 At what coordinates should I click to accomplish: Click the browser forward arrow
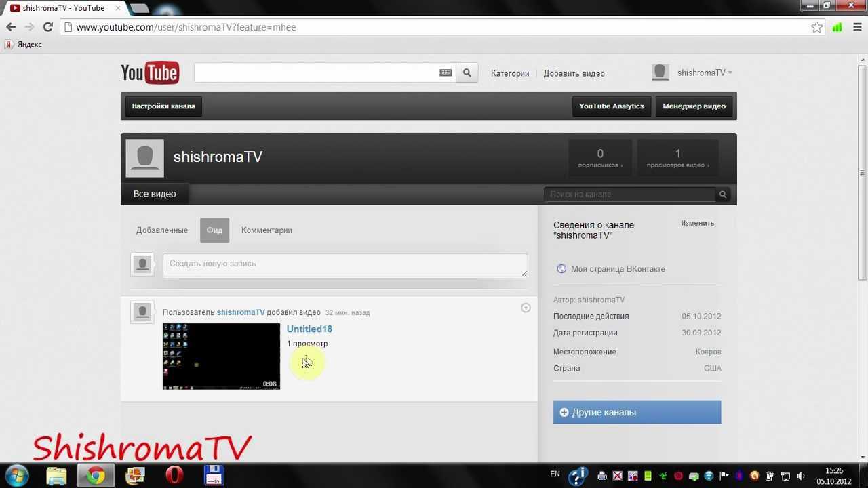pos(29,27)
